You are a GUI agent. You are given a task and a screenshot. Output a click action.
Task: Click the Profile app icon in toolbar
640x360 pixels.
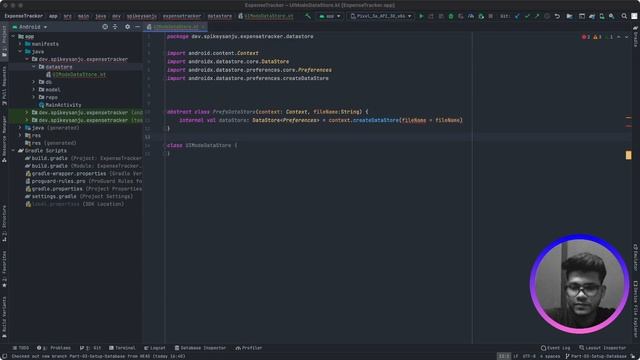click(x=471, y=16)
